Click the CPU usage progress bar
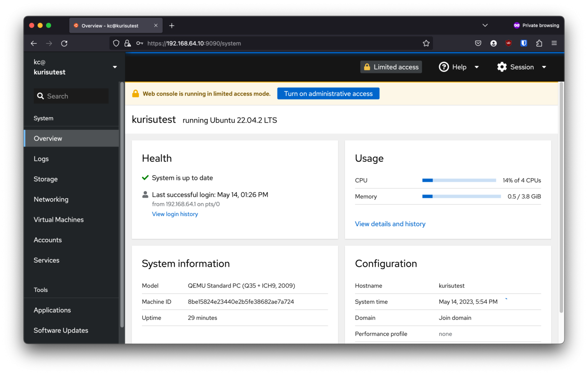 459,180
